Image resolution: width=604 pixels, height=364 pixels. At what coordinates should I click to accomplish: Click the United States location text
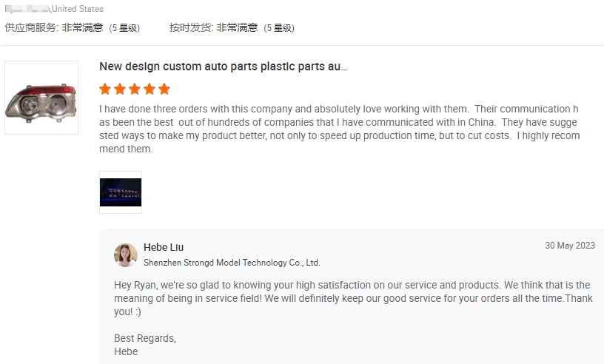tap(78, 9)
